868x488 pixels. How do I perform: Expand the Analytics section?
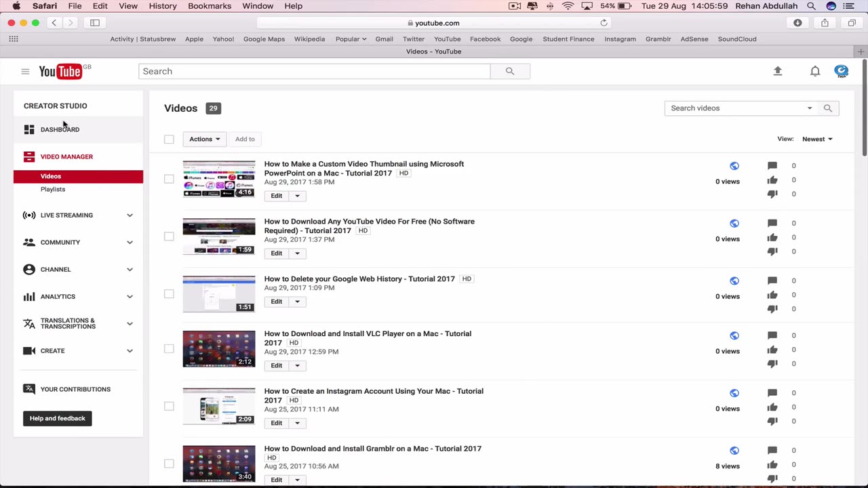(130, 296)
